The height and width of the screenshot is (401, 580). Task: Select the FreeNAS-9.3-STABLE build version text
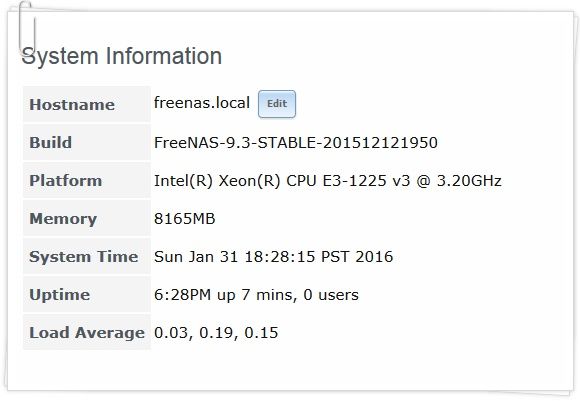pos(296,143)
